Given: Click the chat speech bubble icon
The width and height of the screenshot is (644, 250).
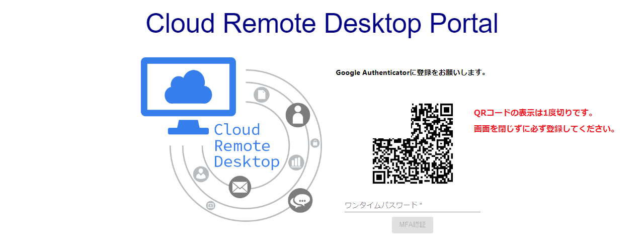Looking at the screenshot, I should point(300,201).
